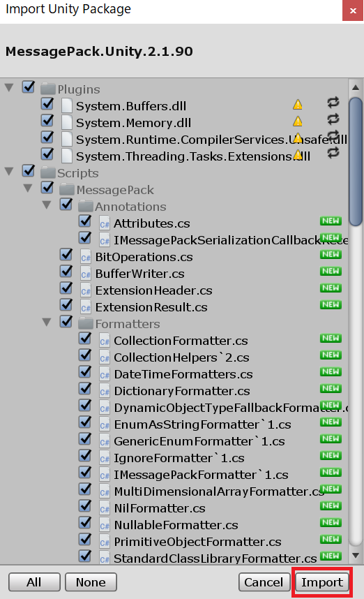Uncheck the PrimitiveObjectFormatter.cs checkbox
Viewport: 364px width, 599px height.
click(84, 540)
